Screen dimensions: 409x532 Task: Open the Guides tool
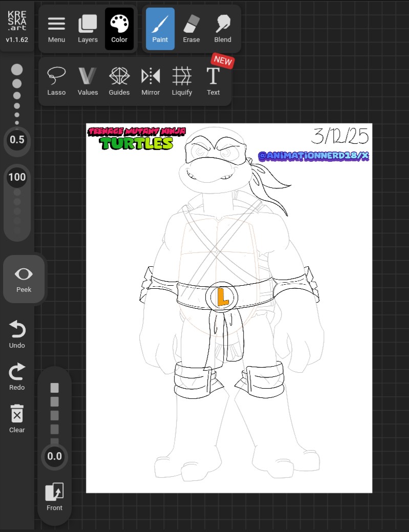tap(119, 81)
